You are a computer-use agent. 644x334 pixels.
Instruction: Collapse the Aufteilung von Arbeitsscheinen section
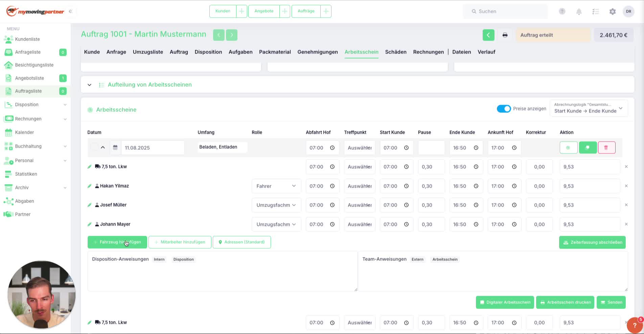(89, 85)
